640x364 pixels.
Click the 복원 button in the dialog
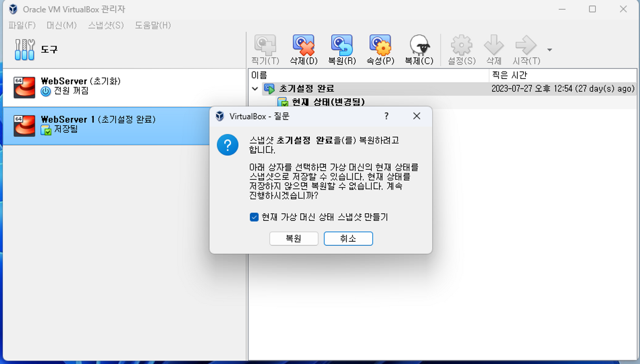coord(294,238)
